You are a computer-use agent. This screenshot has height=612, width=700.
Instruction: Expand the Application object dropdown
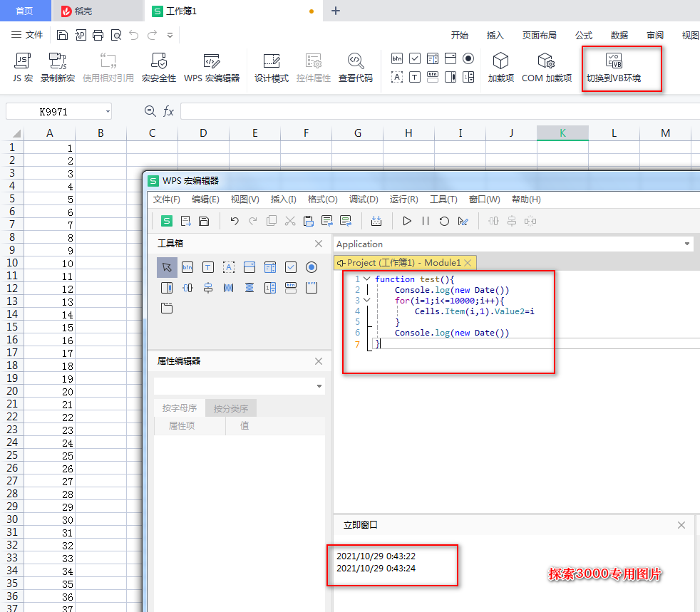[x=687, y=244]
